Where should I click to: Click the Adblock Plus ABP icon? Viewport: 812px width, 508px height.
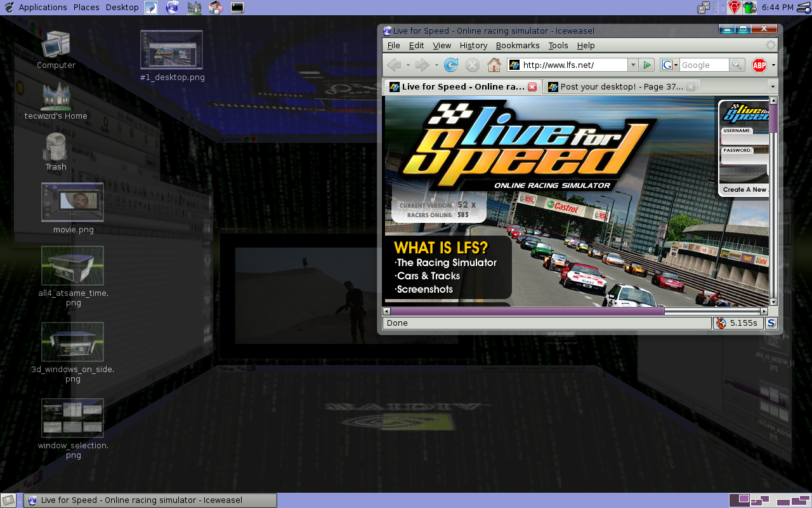(x=759, y=65)
